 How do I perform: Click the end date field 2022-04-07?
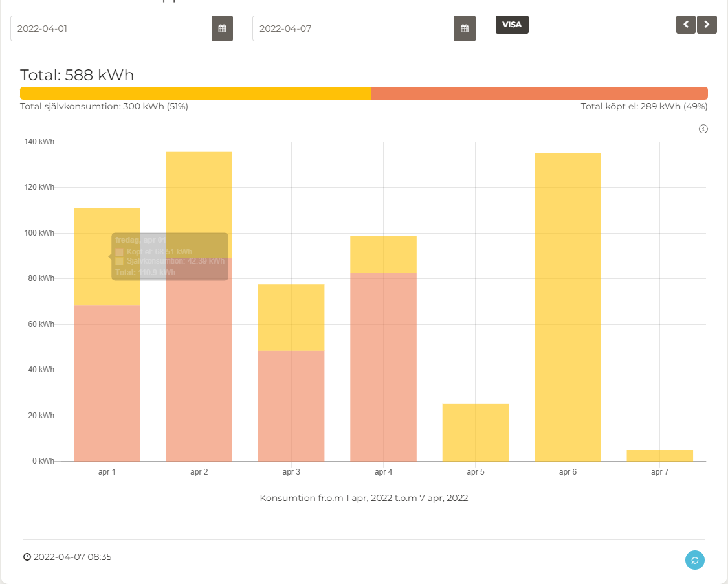[353, 28]
